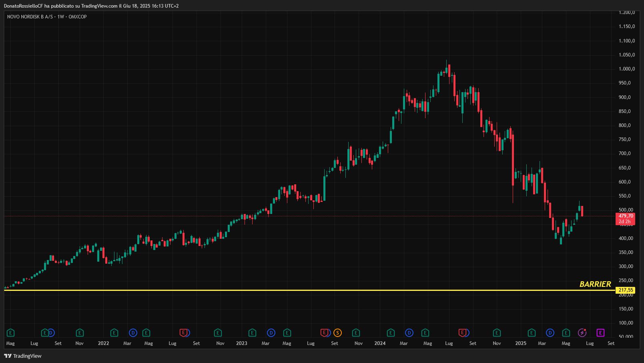Click the blue D dividend marker left of Set 2021
The height and width of the screenshot is (363, 644).
(x=51, y=333)
